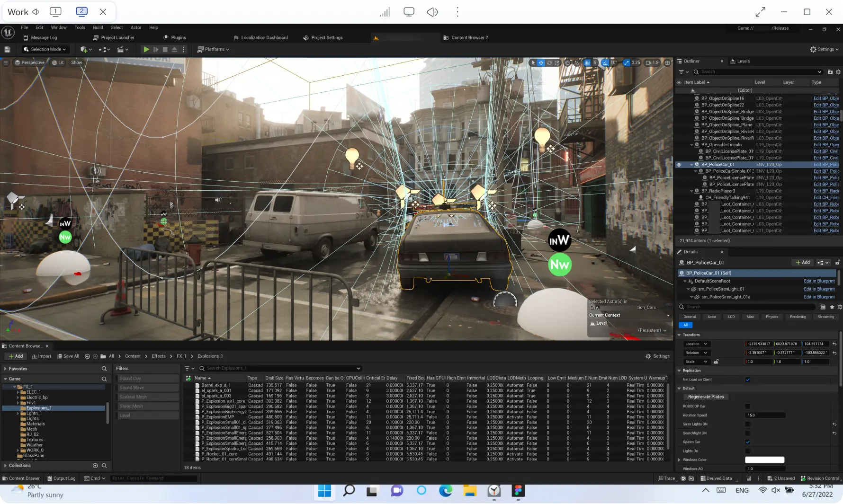Switch to the Levels tab
The width and height of the screenshot is (843, 504).
click(x=743, y=61)
